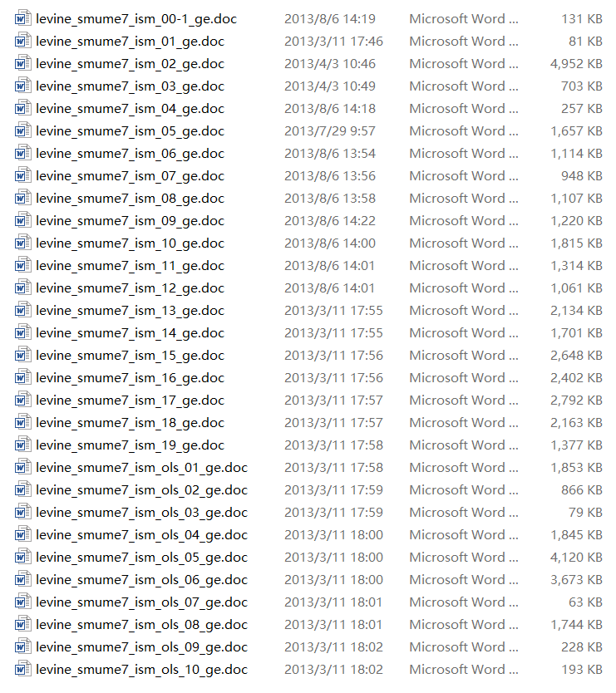Click Microsoft Word type for ism_ols_06_ge.doc

(x=464, y=580)
